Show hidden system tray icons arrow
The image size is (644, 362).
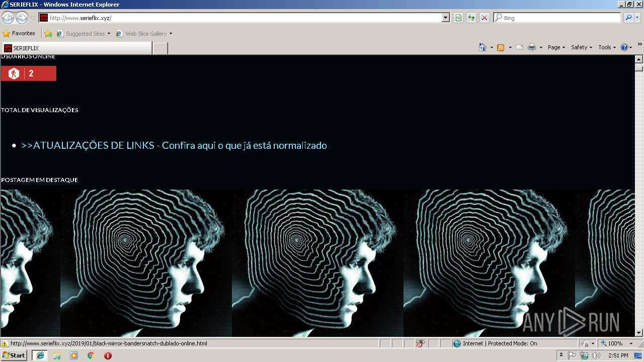click(561, 355)
